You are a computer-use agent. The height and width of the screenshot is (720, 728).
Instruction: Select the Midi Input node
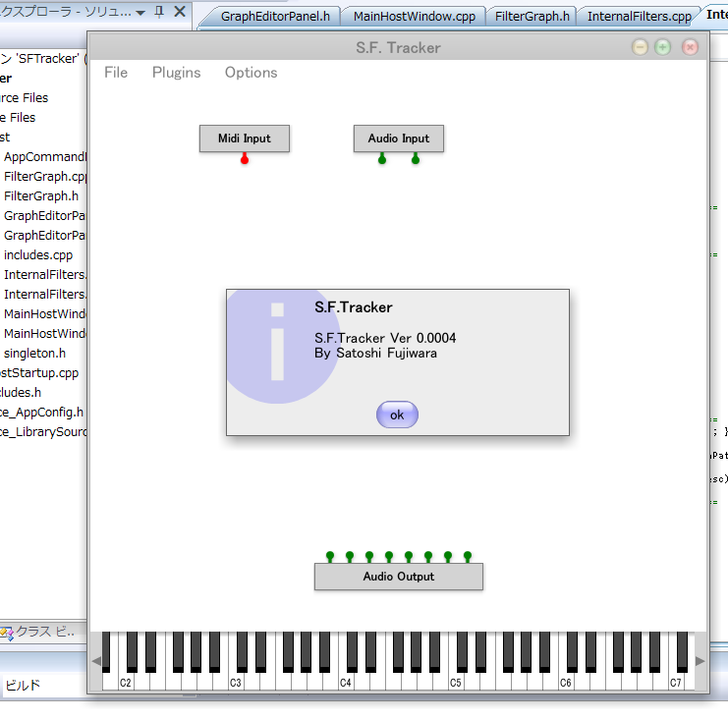point(245,138)
